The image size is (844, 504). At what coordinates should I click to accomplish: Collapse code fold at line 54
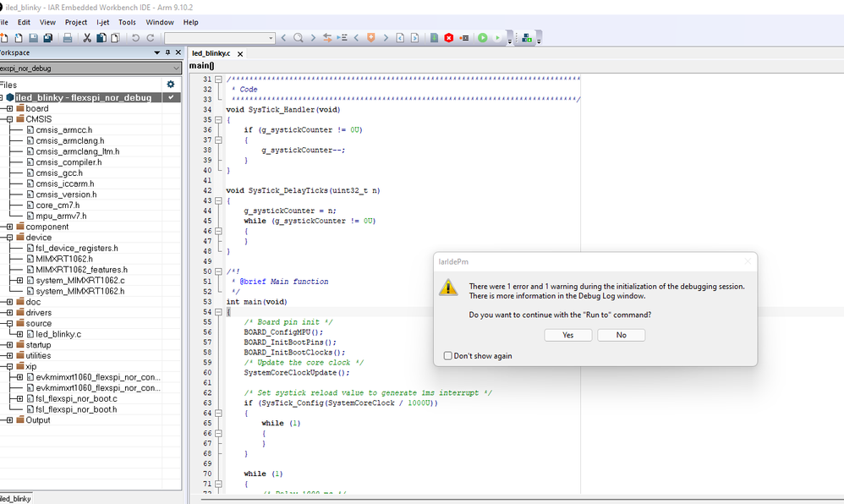[218, 312]
